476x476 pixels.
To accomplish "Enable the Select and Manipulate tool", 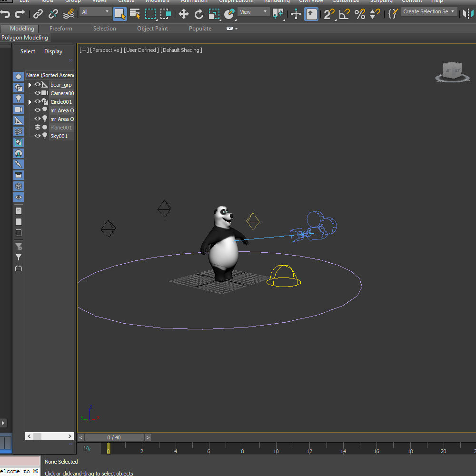I will click(x=296, y=14).
